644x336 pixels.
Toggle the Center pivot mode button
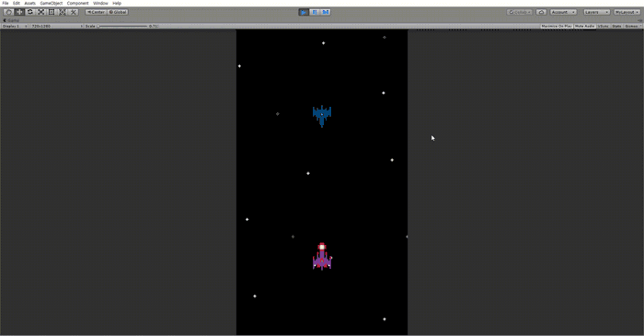coord(96,12)
